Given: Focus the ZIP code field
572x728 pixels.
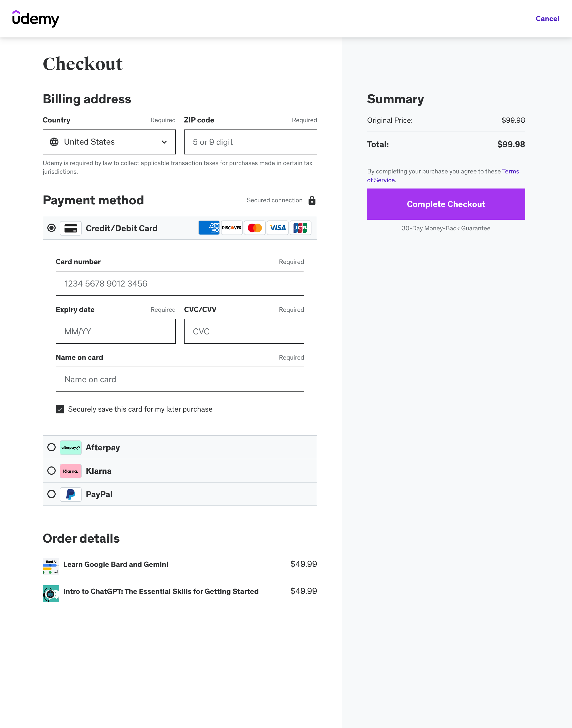Looking at the screenshot, I should (x=250, y=142).
